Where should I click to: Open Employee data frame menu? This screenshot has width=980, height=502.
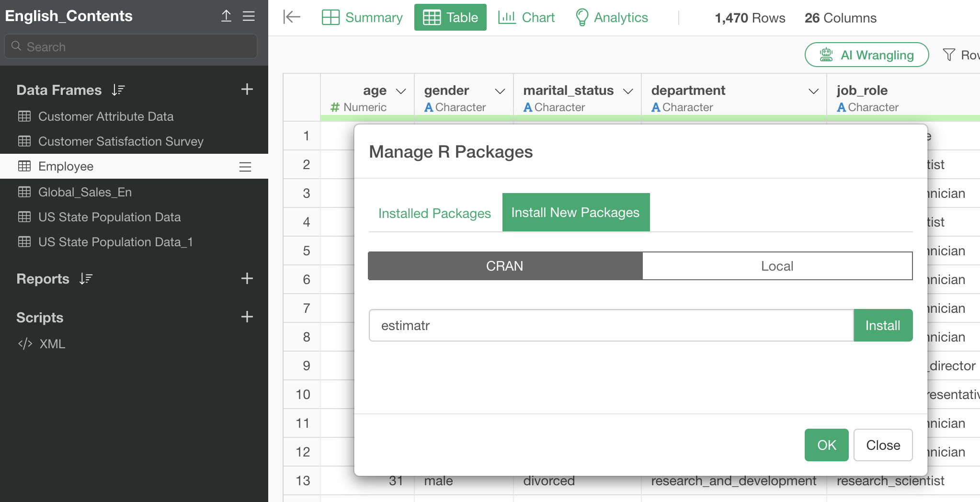(x=245, y=167)
